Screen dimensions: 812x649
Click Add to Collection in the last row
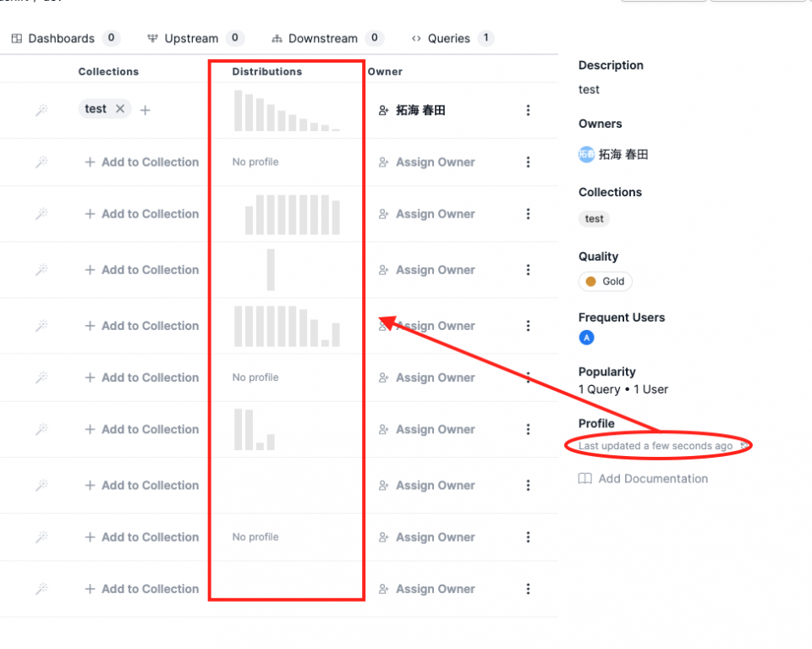(x=142, y=589)
